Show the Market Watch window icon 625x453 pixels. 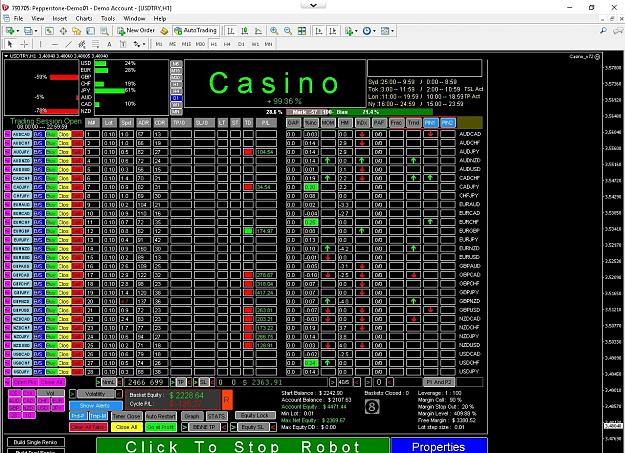(49, 31)
